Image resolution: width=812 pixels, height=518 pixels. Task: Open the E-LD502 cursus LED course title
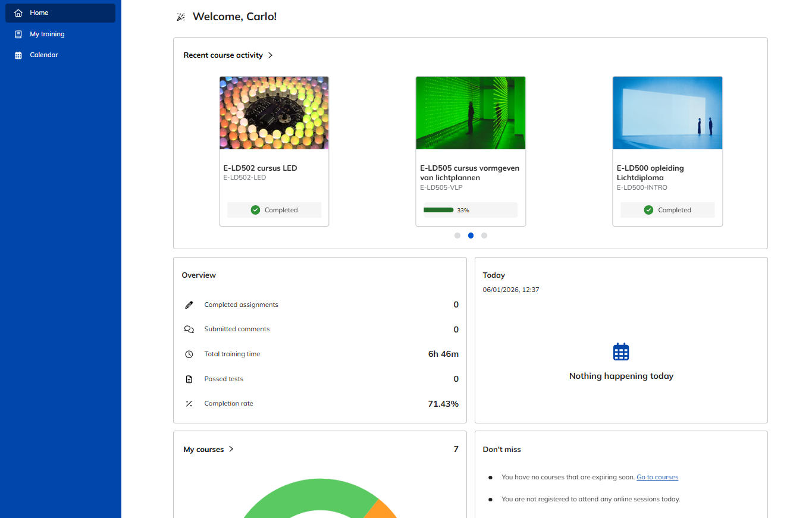[x=260, y=168]
